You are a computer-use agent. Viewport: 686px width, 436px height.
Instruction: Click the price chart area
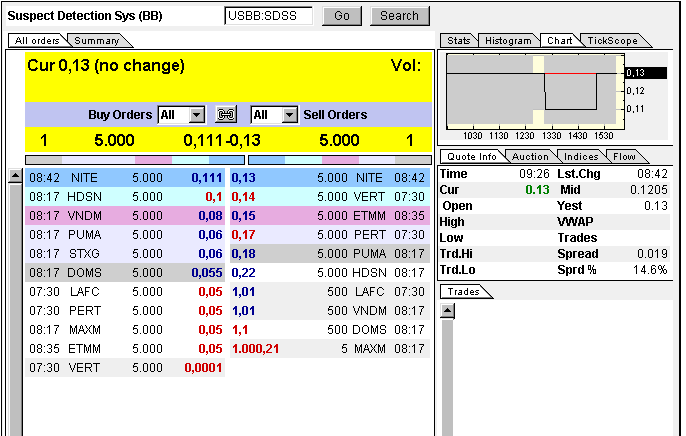tap(536, 91)
